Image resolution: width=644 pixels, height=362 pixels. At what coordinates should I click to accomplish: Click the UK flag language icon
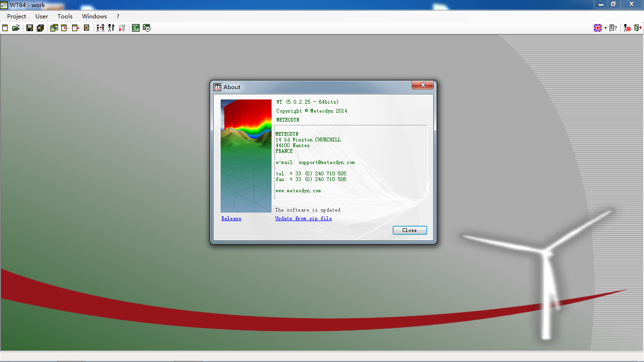click(x=598, y=28)
